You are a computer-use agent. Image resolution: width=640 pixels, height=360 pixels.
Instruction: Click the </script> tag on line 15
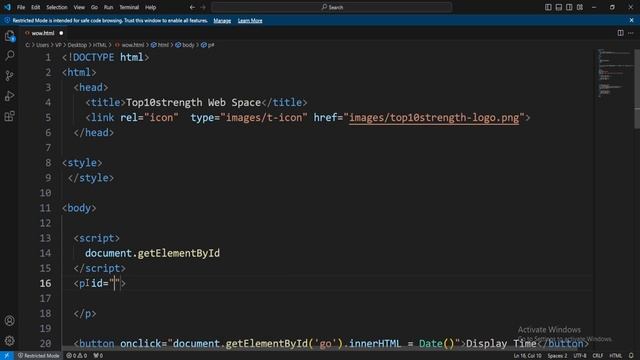click(100, 268)
